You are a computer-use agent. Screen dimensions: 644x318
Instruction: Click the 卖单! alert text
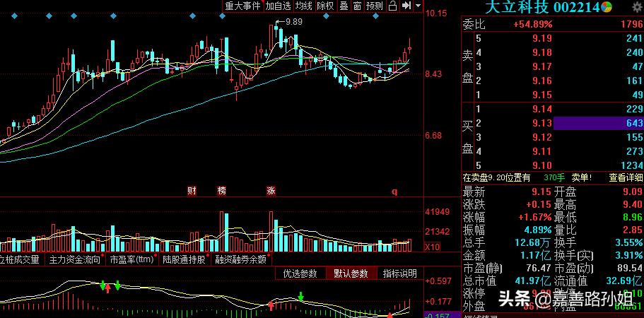coord(582,177)
